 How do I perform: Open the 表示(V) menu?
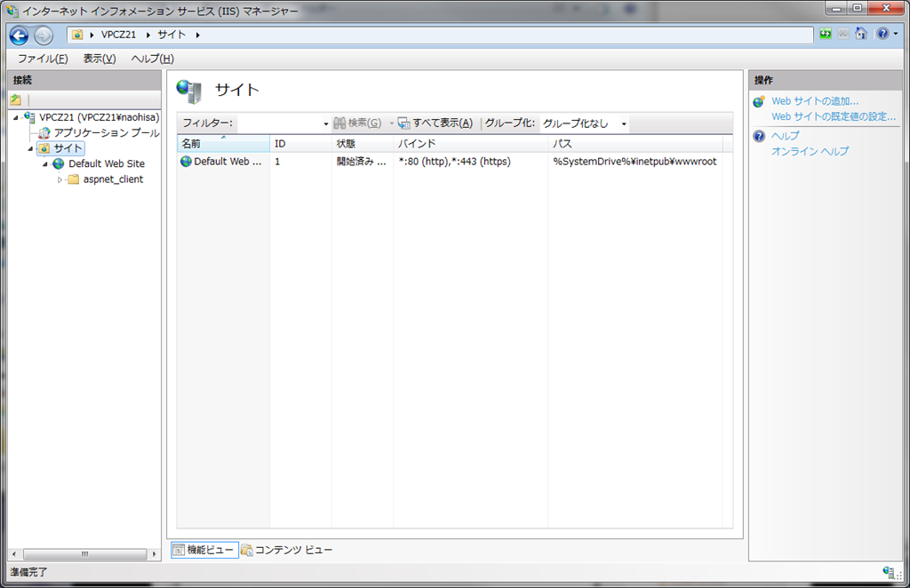(x=100, y=59)
